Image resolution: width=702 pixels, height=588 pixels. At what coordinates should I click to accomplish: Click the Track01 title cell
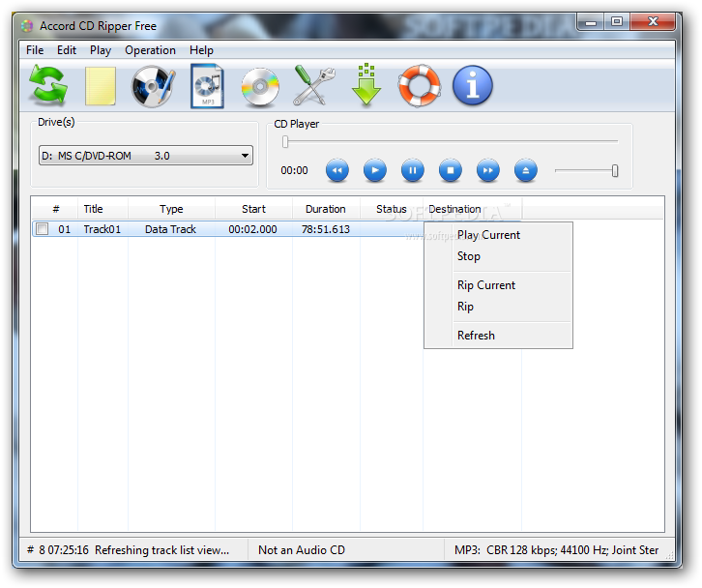pos(102,229)
